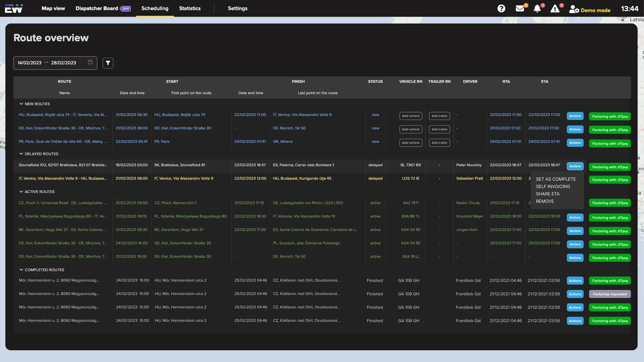This screenshot has width=644, height=362.
Task: Open the Settings tab
Action: tap(237, 8)
